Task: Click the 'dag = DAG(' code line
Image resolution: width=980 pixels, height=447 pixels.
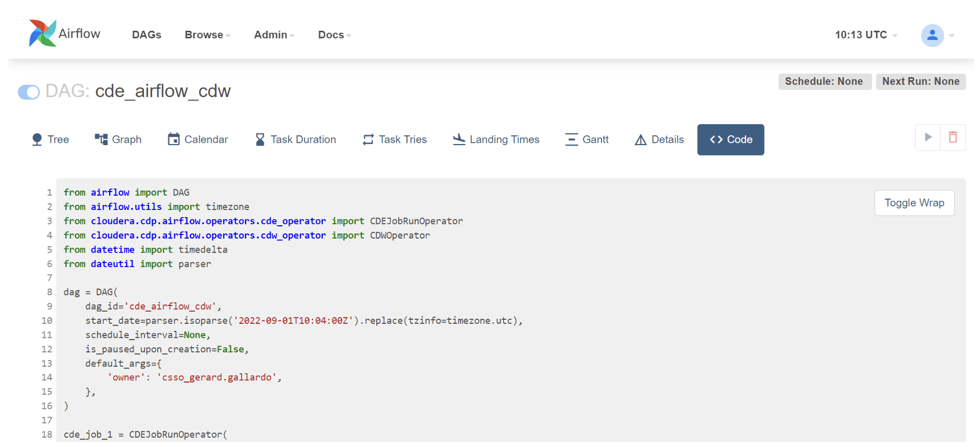Action: 91,292
